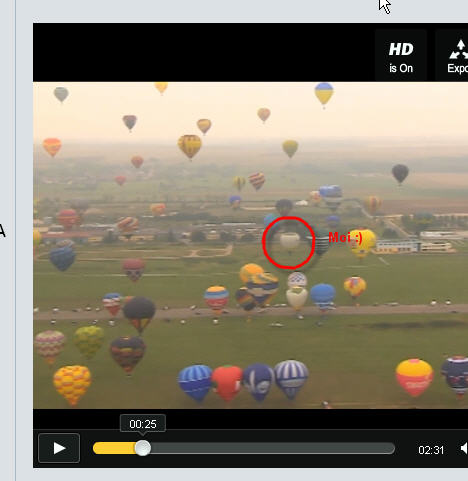
Task: Click the yellow played portion of seek bar
Action: pos(114,448)
